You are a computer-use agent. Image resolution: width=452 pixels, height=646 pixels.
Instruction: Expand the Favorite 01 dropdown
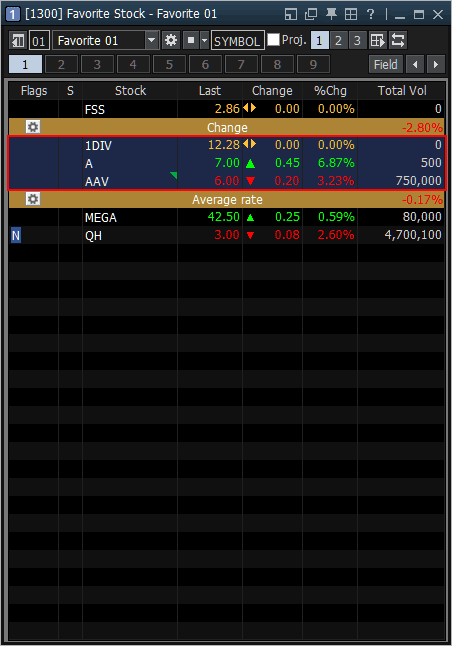151,40
